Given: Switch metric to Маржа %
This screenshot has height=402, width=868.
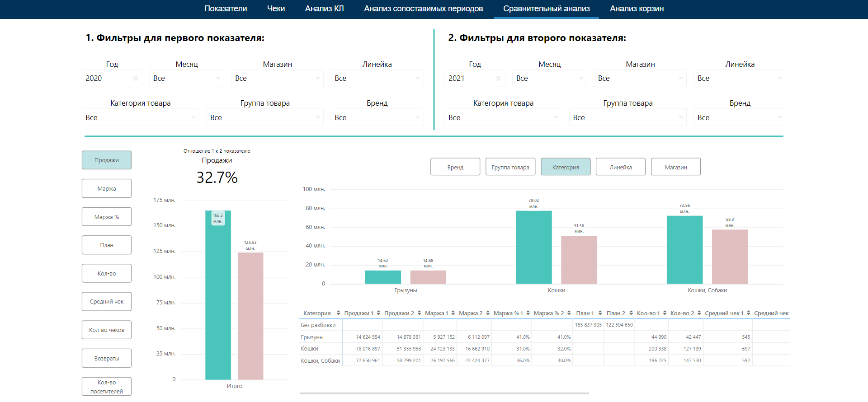Looking at the screenshot, I should [107, 217].
